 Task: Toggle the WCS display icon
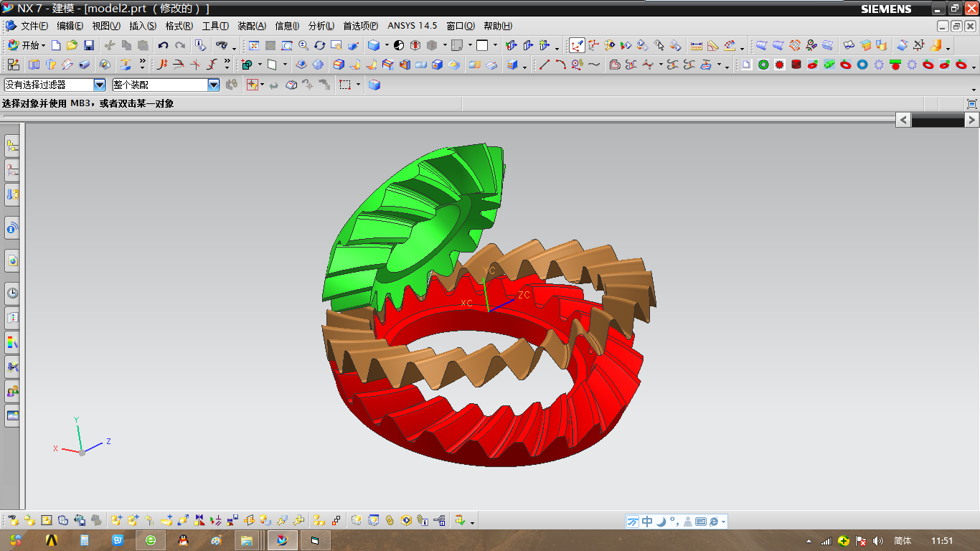[593, 45]
